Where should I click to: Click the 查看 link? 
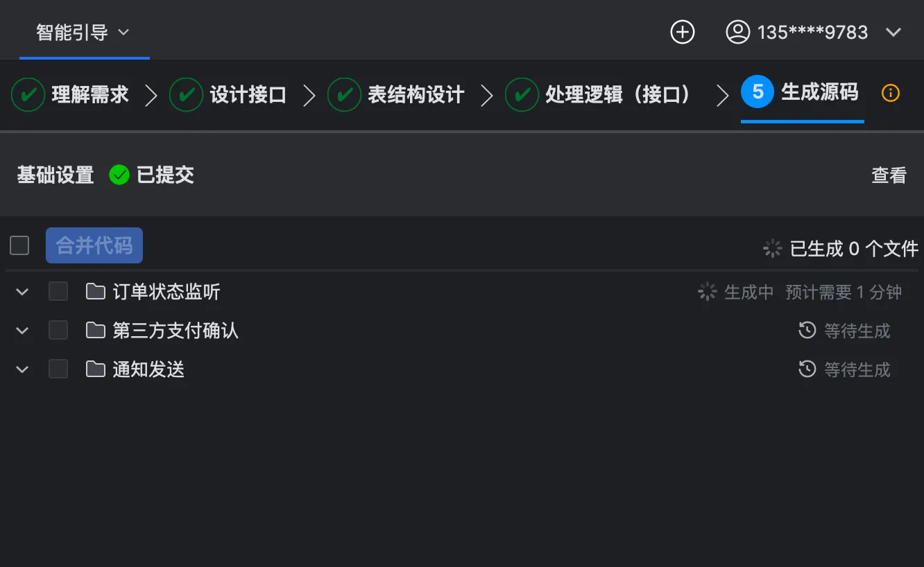(889, 175)
